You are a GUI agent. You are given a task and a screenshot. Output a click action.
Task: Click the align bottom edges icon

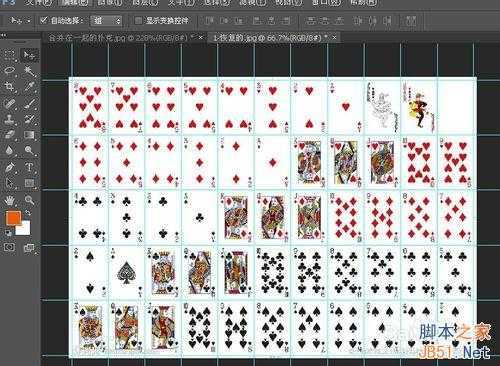[239, 21]
